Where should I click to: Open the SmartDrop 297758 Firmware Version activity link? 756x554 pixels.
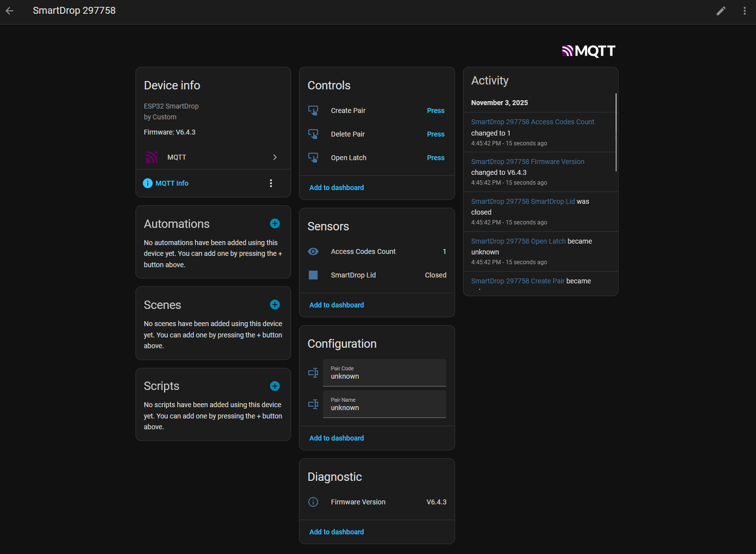(528, 162)
